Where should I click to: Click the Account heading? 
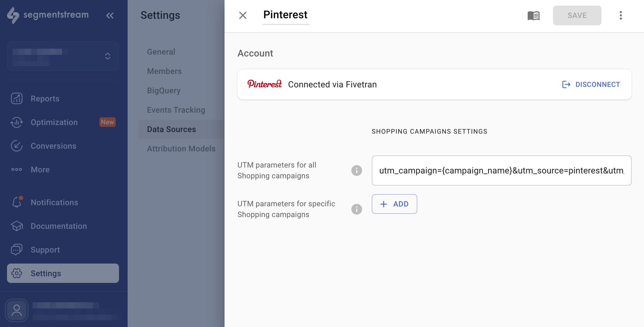(255, 53)
